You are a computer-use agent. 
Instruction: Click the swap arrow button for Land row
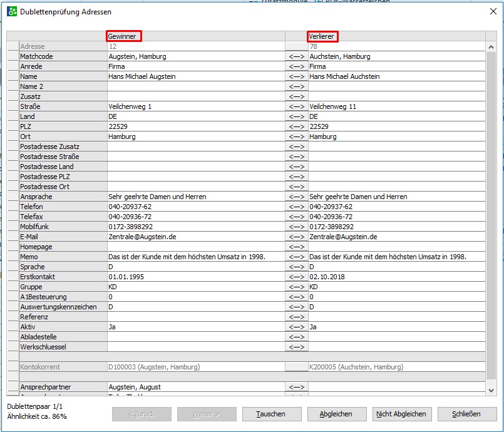296,116
